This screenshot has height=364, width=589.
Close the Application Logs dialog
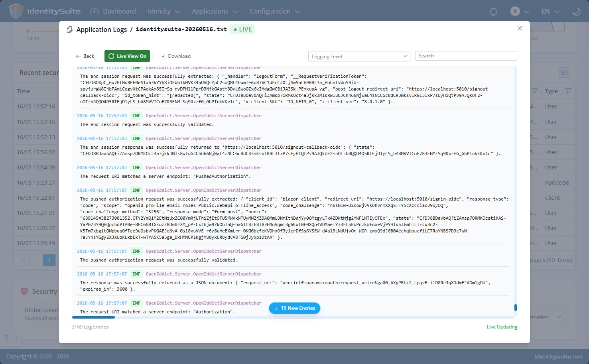[x=520, y=28]
